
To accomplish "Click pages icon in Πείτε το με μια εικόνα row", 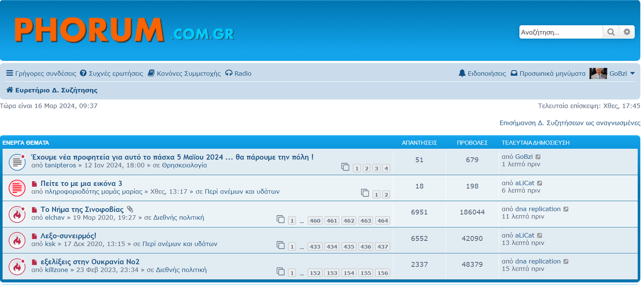I will pos(365,193).
